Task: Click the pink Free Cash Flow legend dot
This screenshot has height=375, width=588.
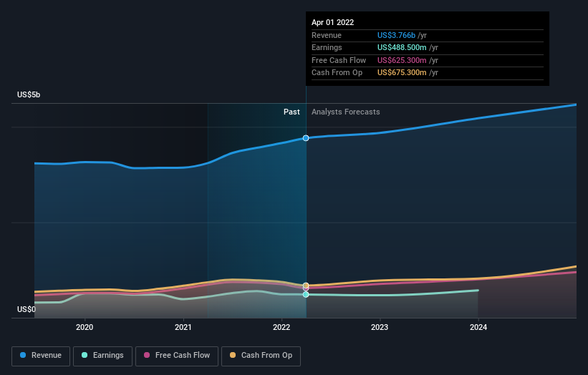Action: (x=147, y=355)
